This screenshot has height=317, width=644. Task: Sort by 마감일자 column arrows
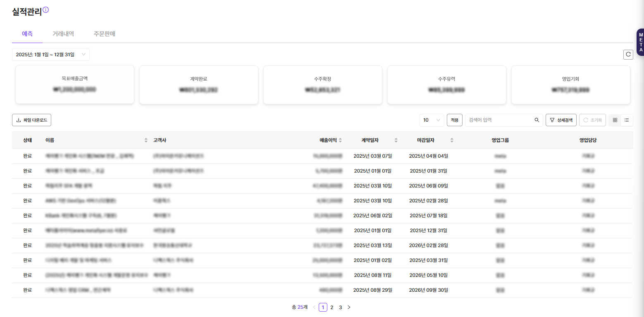452,140
